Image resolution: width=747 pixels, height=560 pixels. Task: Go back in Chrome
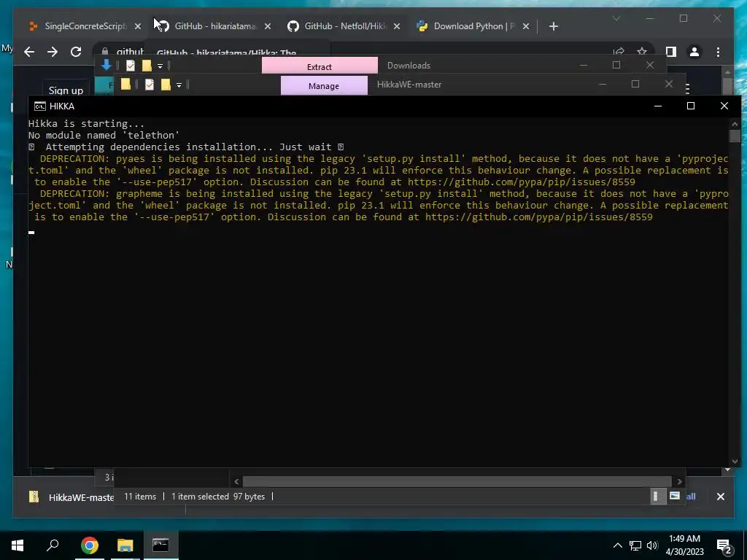pos(29,52)
